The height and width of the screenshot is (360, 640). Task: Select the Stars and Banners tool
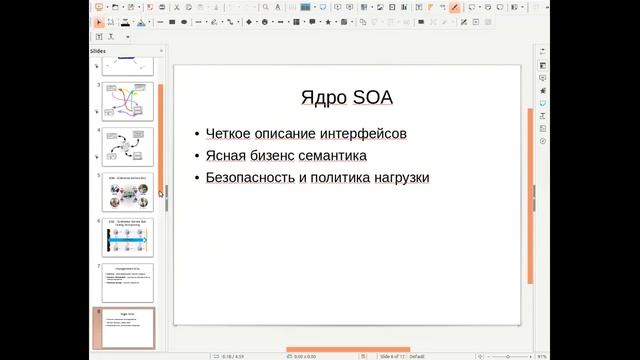tap(328, 22)
